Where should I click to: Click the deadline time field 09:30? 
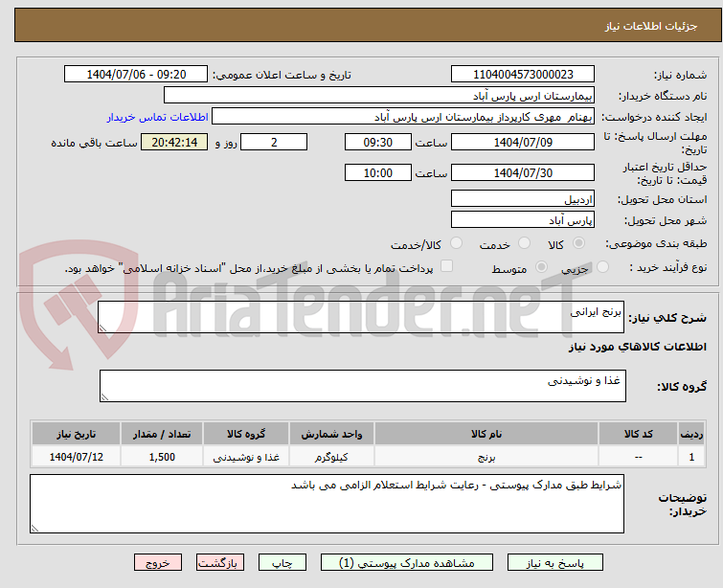click(x=378, y=142)
